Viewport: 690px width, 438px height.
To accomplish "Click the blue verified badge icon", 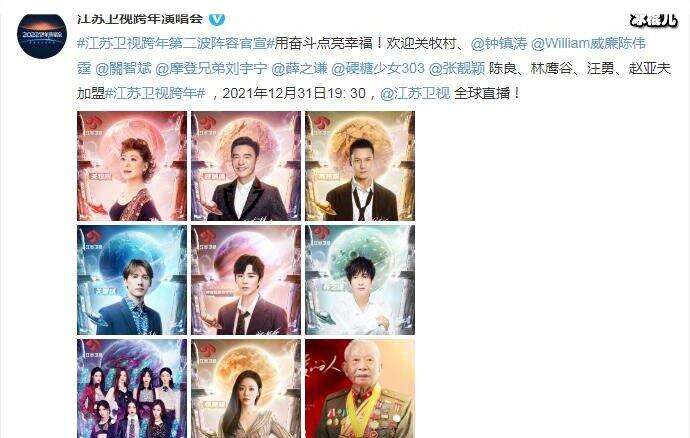I will pyautogui.click(x=216, y=19).
